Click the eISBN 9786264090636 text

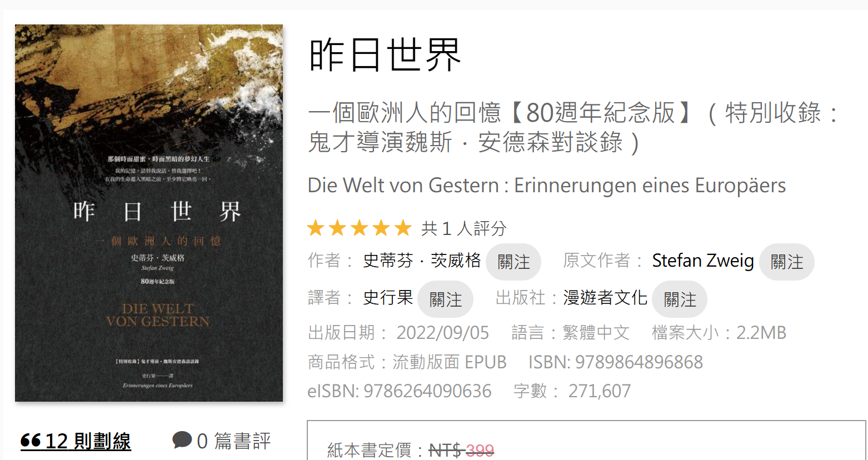(x=400, y=391)
